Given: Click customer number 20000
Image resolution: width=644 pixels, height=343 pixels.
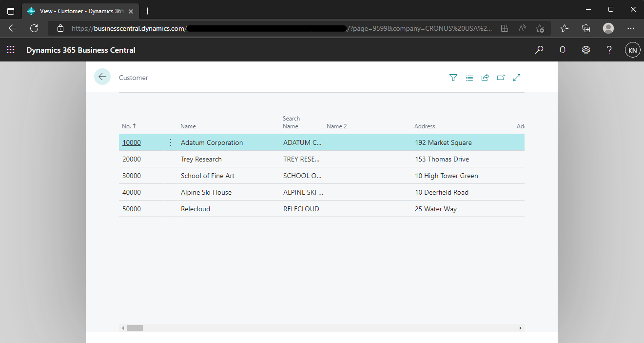Looking at the screenshot, I should click(132, 159).
